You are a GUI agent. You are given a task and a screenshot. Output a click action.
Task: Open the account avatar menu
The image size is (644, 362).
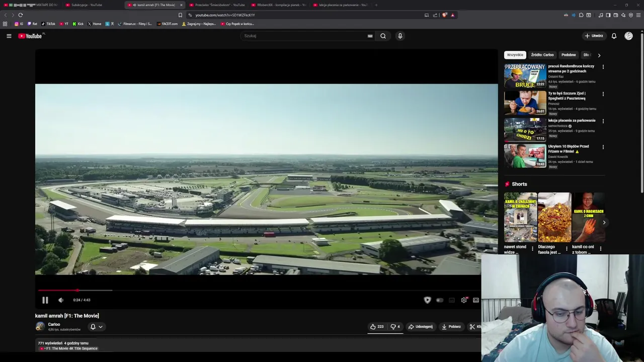[628, 36]
